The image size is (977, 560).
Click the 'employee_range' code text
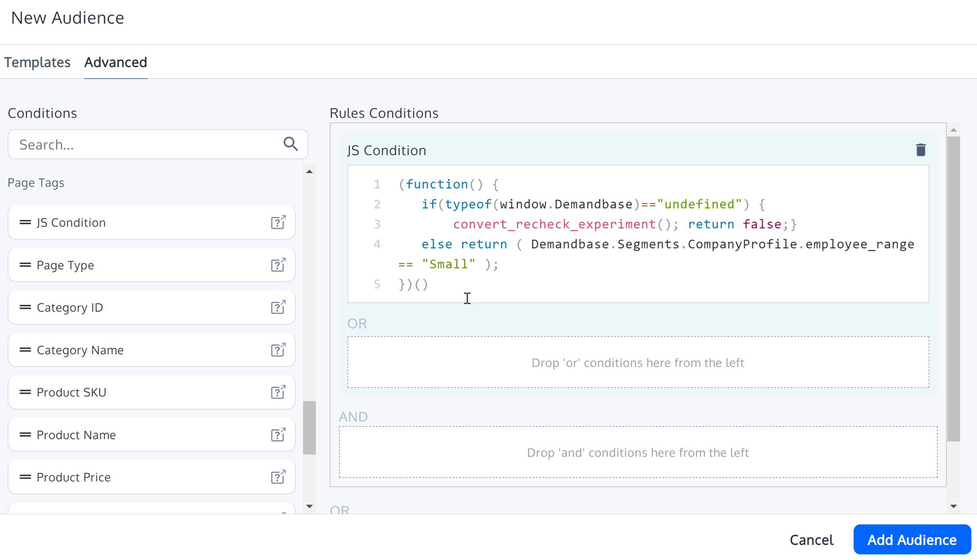(859, 244)
